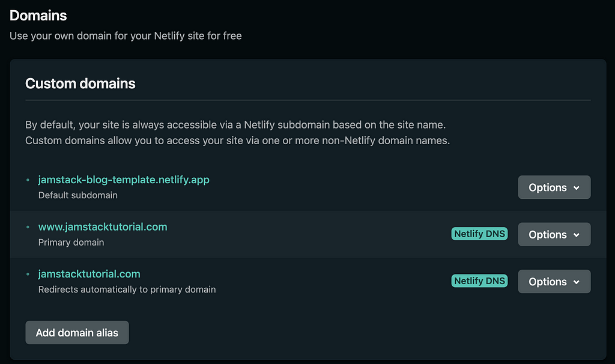The image size is (615, 364).
Task: Click the Netlify DNS badge beside www.jamstacktutorial.com
Action: (479, 234)
